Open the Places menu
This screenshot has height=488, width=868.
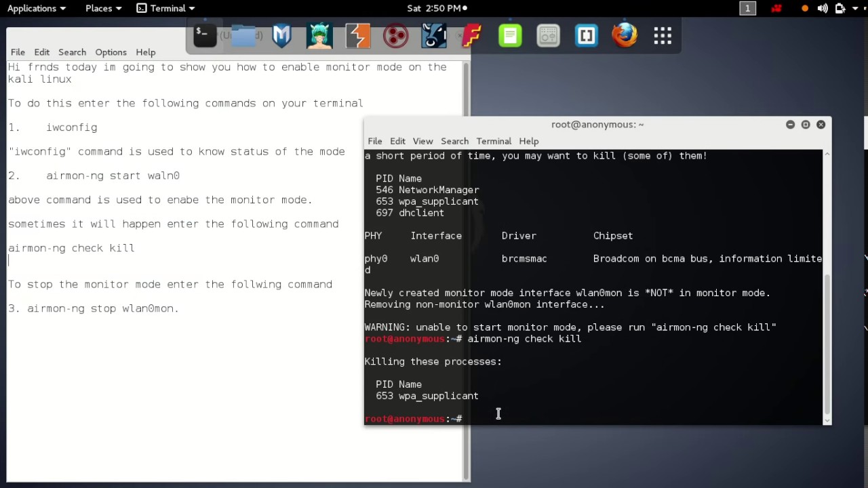[103, 8]
